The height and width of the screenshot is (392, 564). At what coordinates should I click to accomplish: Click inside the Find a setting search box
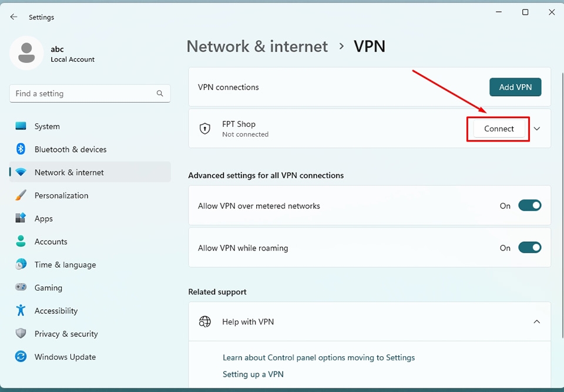tap(88, 93)
